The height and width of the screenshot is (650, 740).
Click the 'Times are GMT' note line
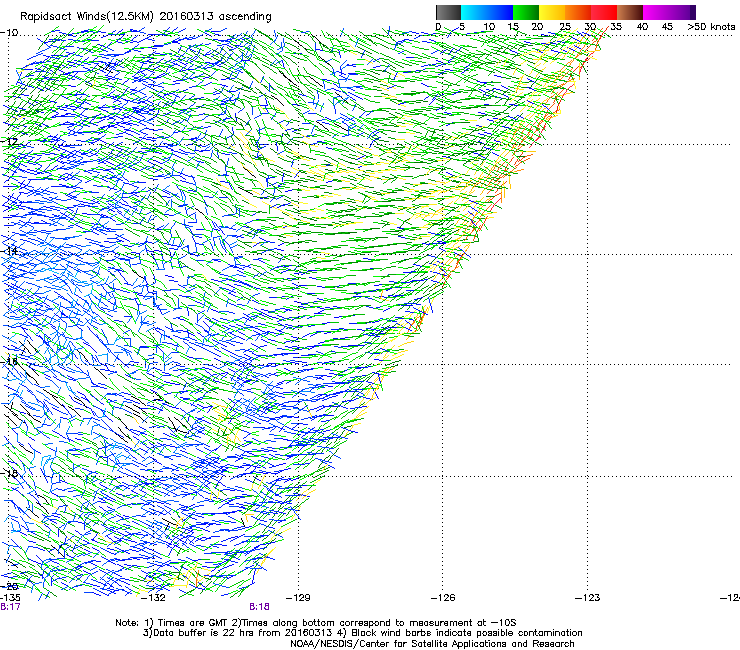tap(316, 623)
